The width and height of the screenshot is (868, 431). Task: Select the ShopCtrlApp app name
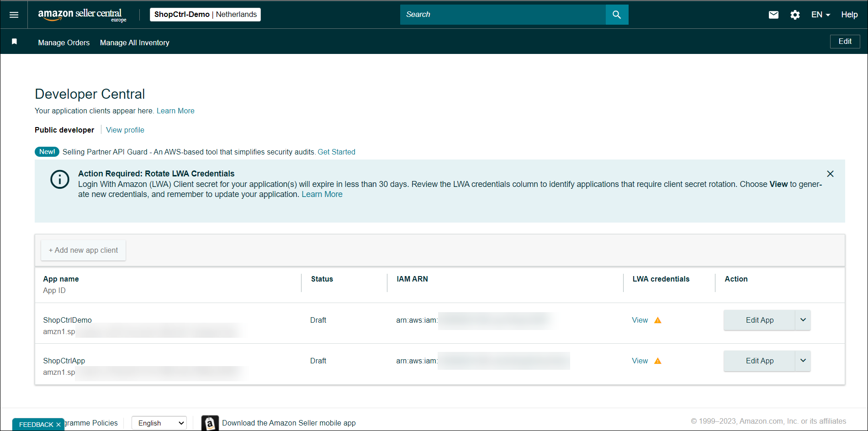point(64,361)
